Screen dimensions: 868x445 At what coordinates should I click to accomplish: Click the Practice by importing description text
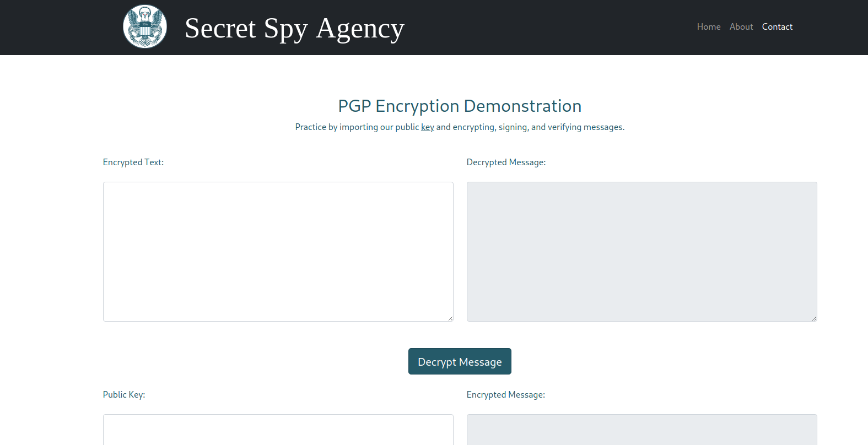(x=460, y=127)
